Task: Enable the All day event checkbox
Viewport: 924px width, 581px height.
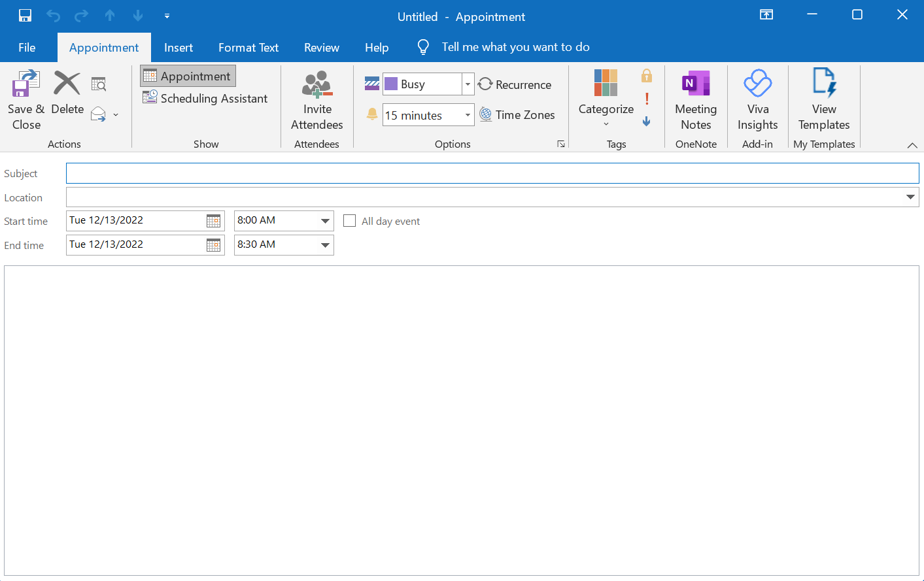Action: (x=350, y=221)
